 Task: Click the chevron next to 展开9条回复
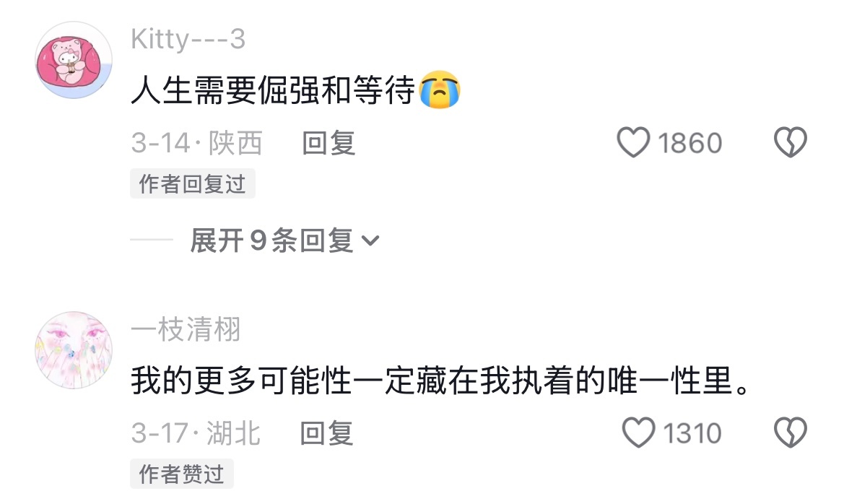click(370, 240)
